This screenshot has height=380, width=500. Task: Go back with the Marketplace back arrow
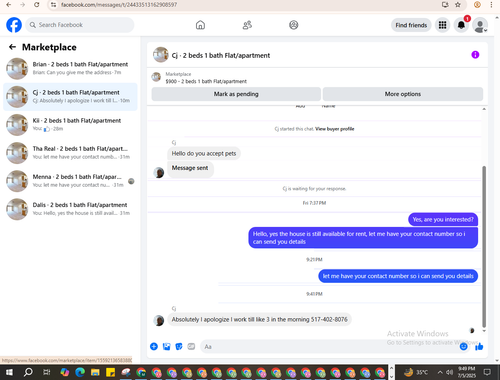click(x=12, y=47)
